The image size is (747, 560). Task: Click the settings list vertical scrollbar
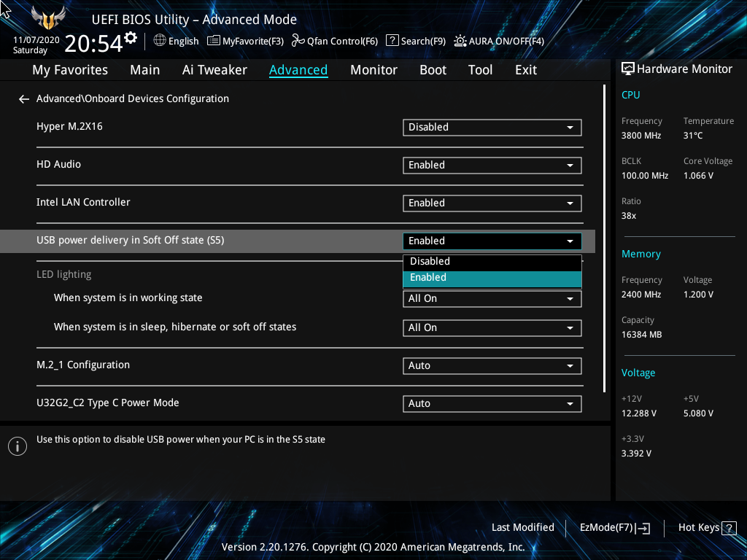604,238
